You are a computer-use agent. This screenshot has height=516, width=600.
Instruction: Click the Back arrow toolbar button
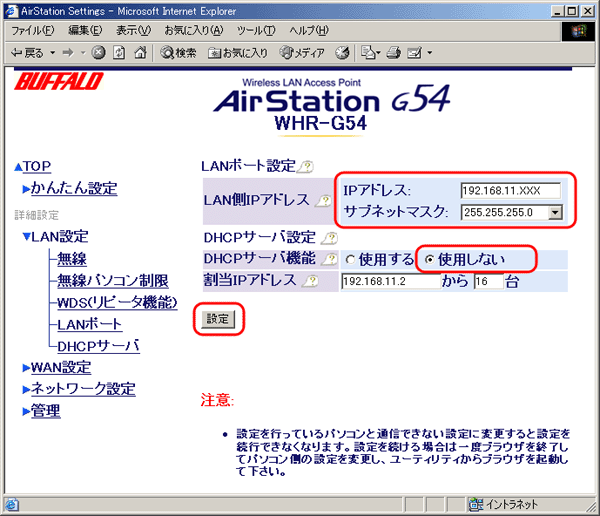(x=27, y=53)
